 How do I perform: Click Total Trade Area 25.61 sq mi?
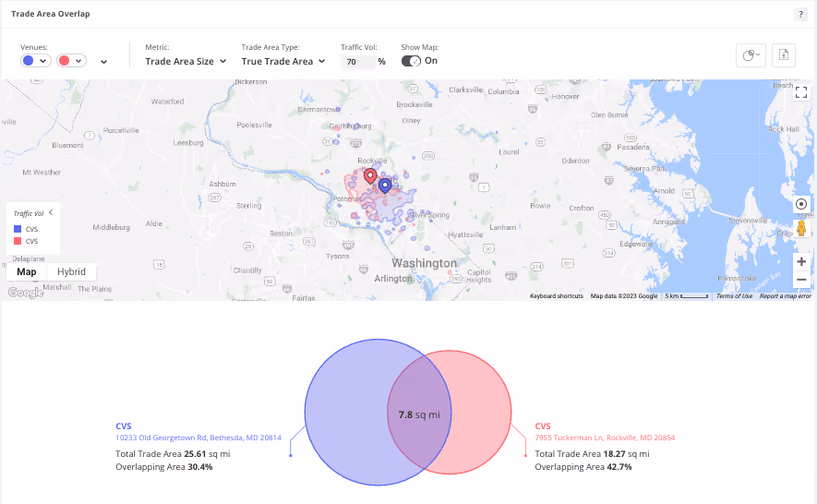click(173, 454)
